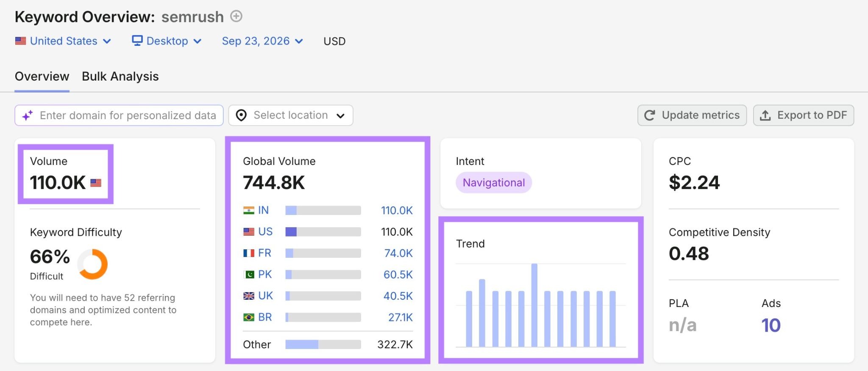Open the IN country link

tap(263, 210)
